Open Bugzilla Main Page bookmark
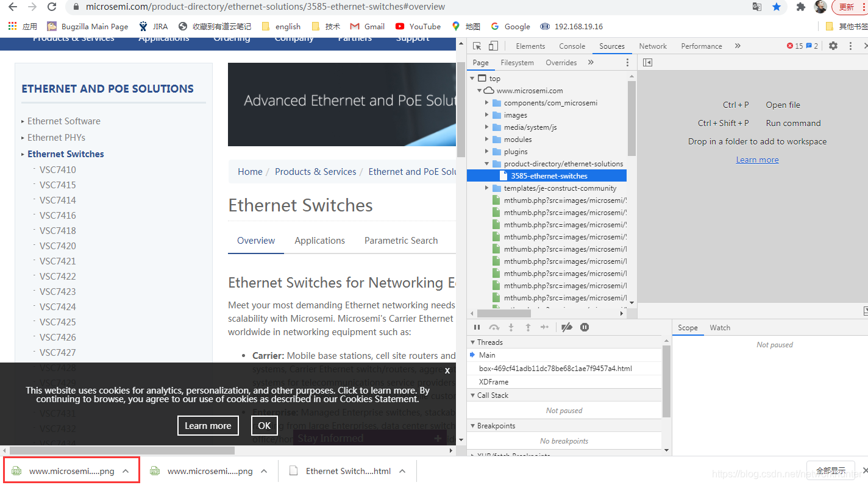This screenshot has height=485, width=868. tap(88, 26)
